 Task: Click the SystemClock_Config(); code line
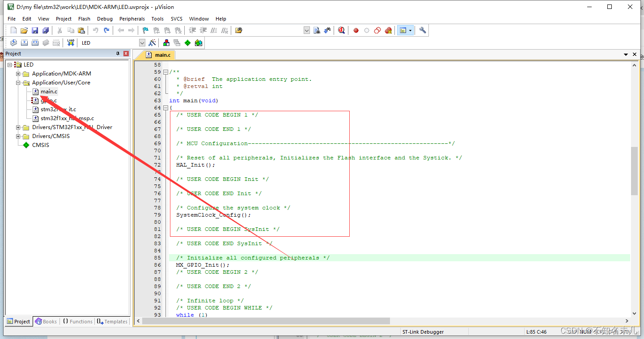(214, 215)
